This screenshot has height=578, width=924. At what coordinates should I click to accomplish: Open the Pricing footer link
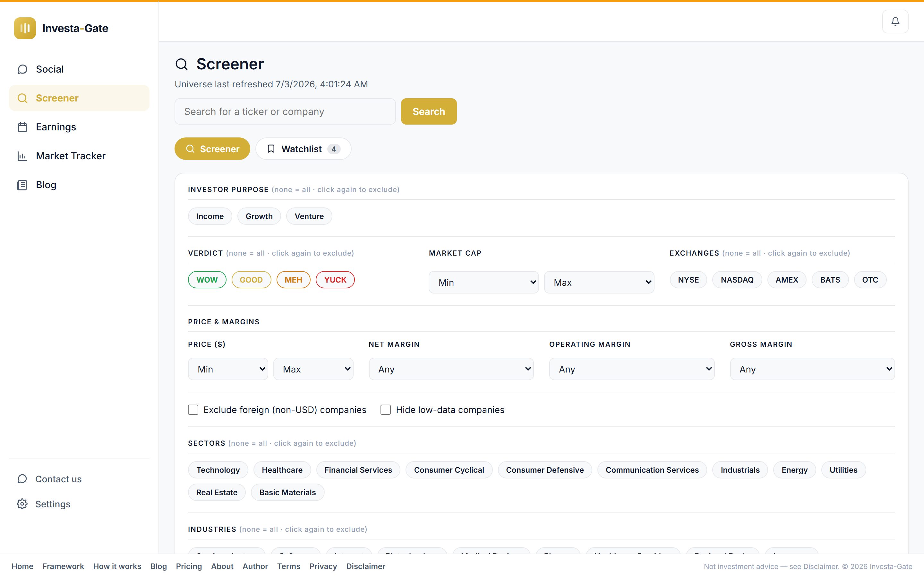click(189, 566)
